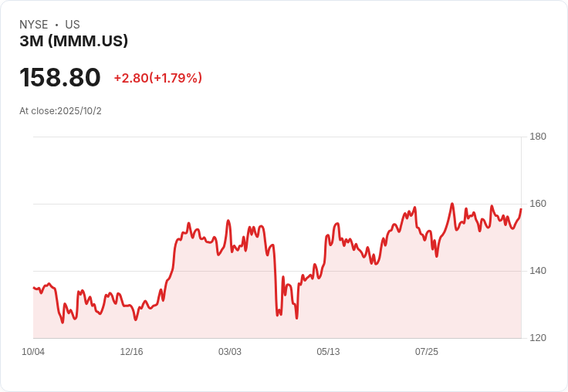Click the latest point of the price line
The image size is (568, 392).
coord(521,209)
